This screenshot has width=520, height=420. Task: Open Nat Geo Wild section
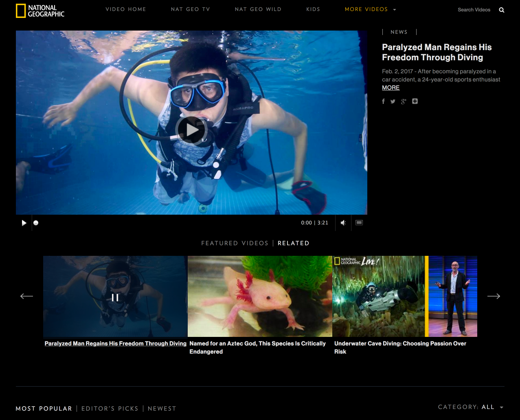(x=258, y=9)
